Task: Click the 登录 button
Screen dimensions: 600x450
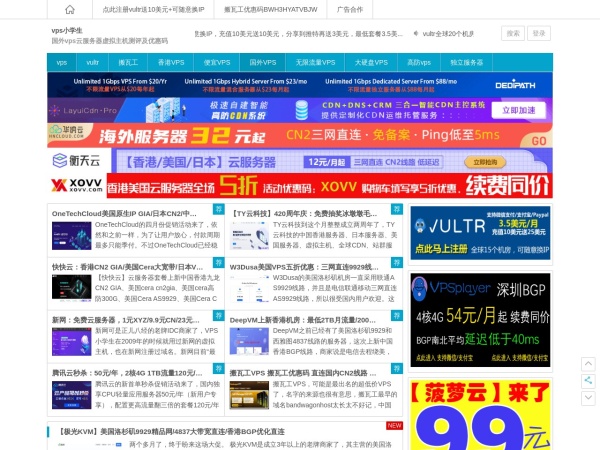Action: coord(539,33)
